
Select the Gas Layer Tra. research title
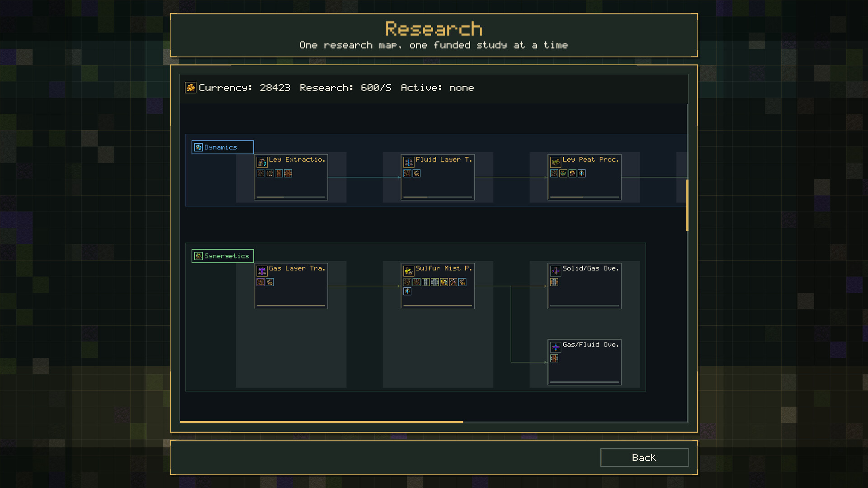[297, 268]
